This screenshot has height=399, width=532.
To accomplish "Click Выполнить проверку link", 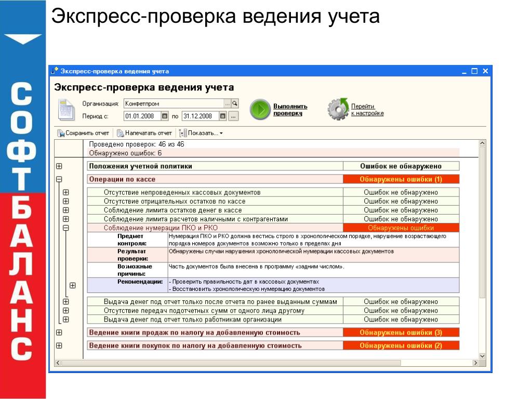I will 290,110.
